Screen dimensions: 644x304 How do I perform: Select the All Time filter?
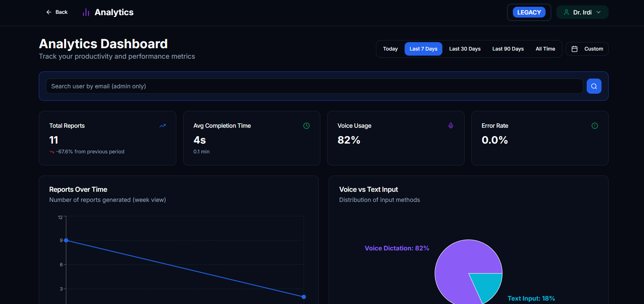click(x=545, y=49)
